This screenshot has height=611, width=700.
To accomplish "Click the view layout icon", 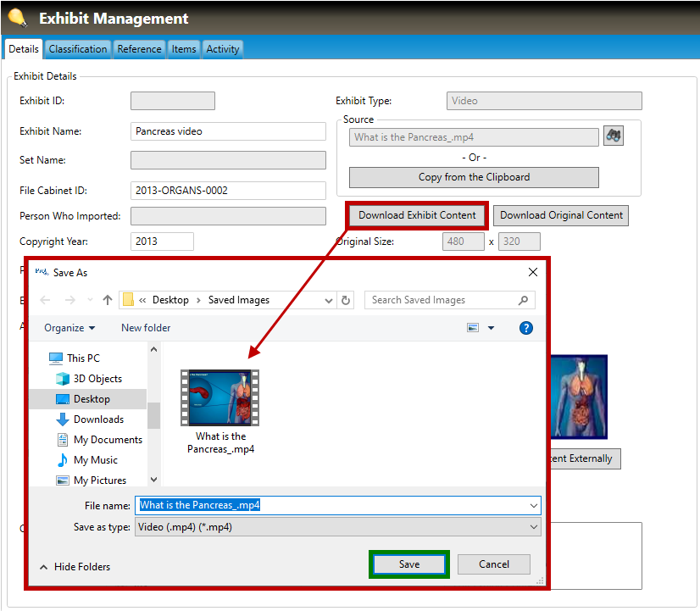I will (474, 328).
